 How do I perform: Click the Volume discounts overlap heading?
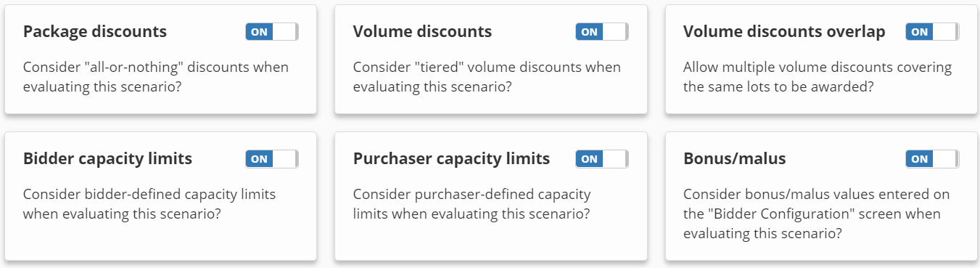point(784,32)
